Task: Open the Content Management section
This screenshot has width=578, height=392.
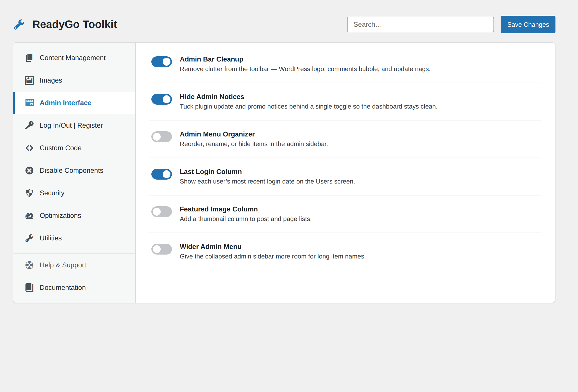Action: [74, 58]
